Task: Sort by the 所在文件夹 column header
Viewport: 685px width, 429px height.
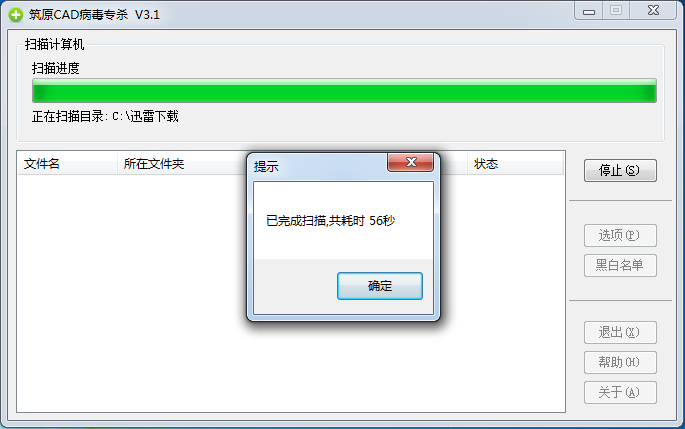Action: click(x=181, y=164)
